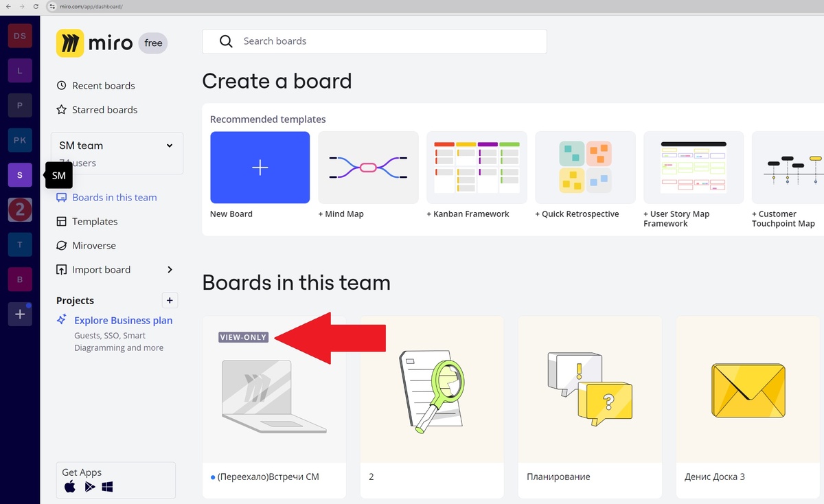
Task: Select the S team avatar
Action: 20,175
